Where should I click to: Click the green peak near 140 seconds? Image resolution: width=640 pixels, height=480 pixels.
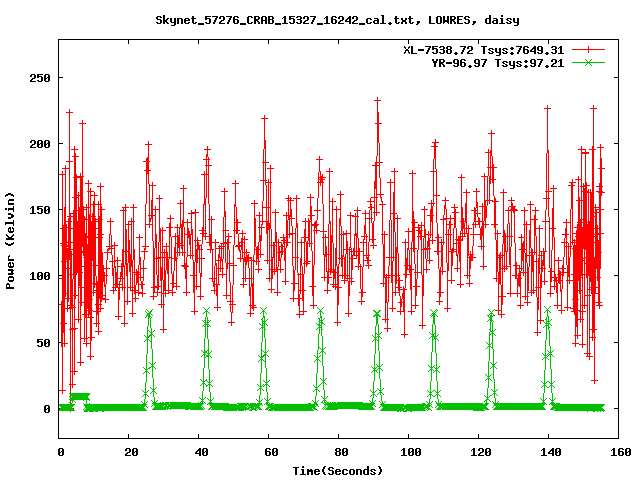click(x=547, y=310)
